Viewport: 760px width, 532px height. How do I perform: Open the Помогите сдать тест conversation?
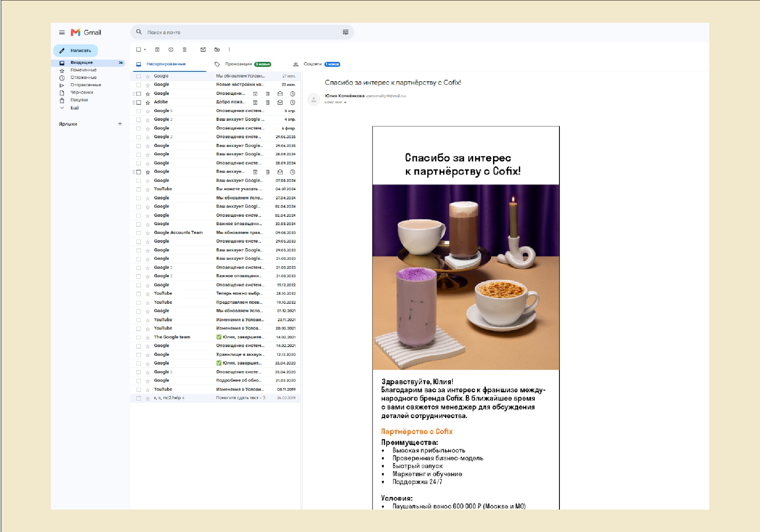pyautogui.click(x=216, y=398)
